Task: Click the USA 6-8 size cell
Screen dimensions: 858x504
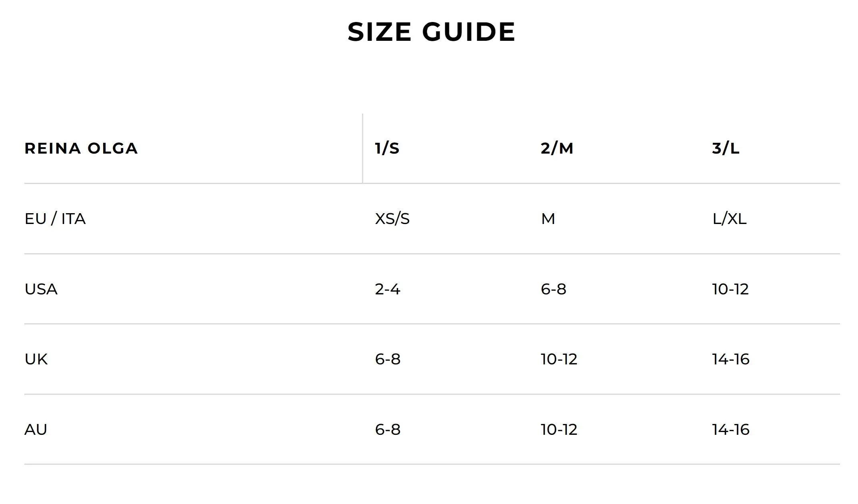Action: click(x=553, y=289)
